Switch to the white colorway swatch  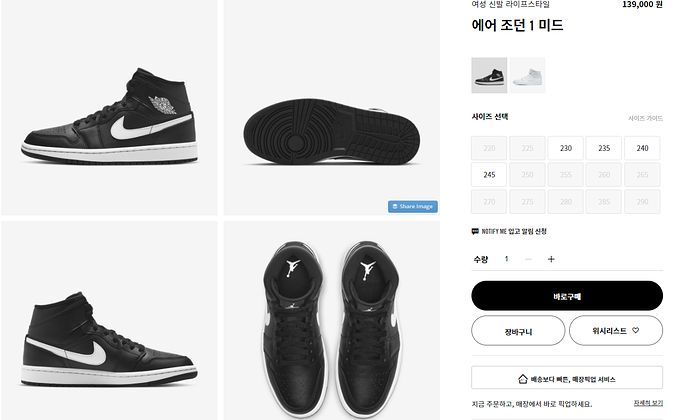[527, 75]
